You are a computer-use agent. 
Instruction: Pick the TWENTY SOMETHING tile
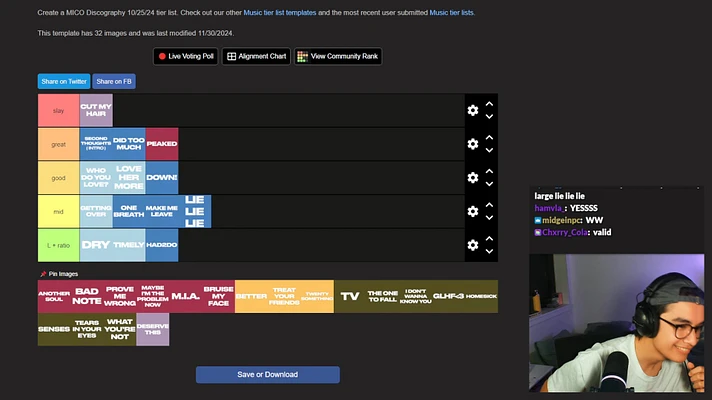coord(317,296)
